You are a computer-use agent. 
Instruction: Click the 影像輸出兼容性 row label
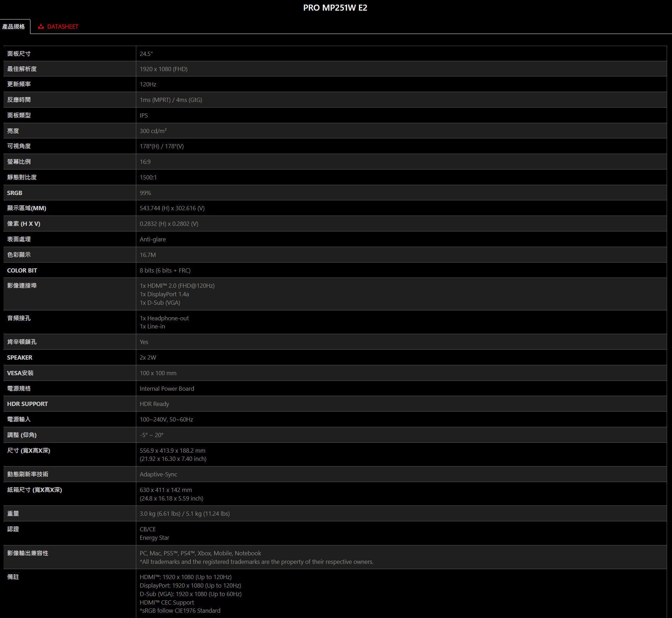pyautogui.click(x=28, y=553)
